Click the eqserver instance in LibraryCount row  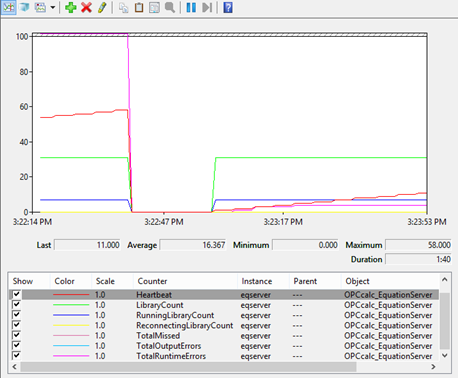coord(256,305)
